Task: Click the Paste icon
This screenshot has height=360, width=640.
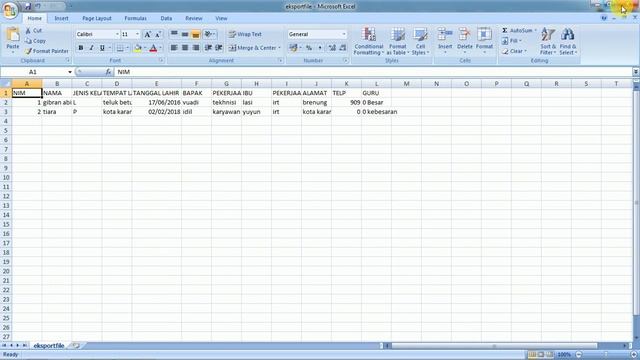Action: pos(13,35)
